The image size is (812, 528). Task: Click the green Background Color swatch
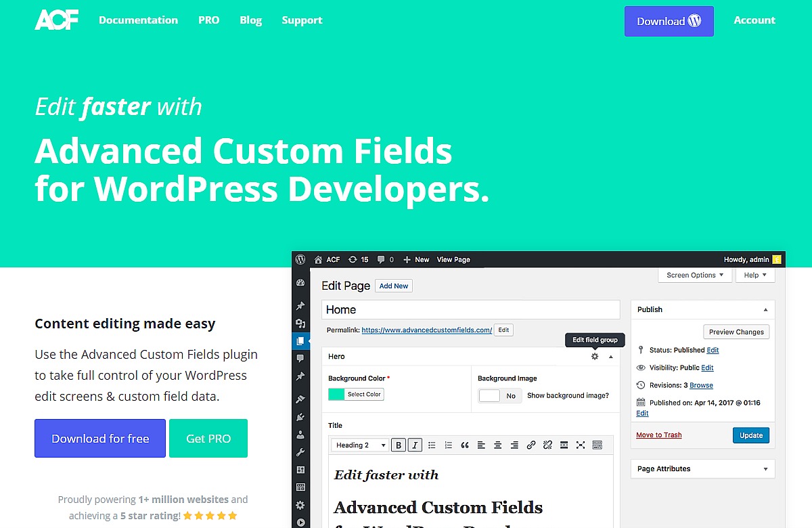click(x=336, y=395)
